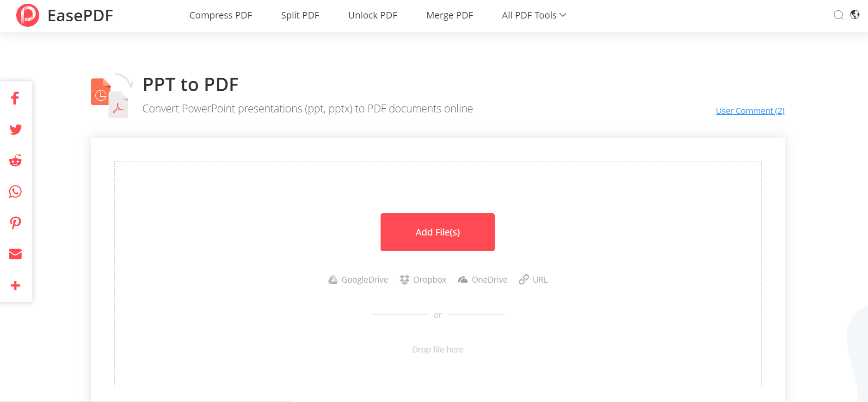Go to the Compress PDF tool
The image size is (868, 402).
click(x=221, y=15)
